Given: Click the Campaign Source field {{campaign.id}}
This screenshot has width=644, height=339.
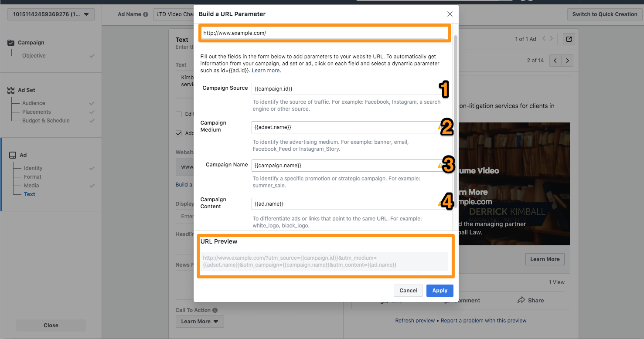Looking at the screenshot, I should click(x=348, y=89).
